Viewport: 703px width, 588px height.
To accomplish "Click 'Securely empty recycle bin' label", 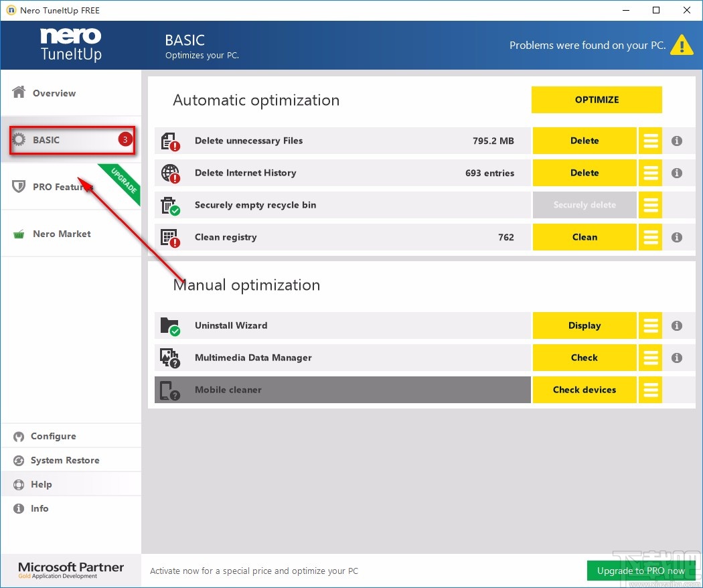I will tap(255, 205).
